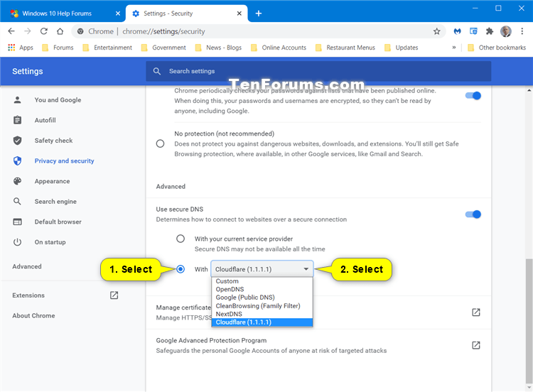
Task: Switch to the Windows 10 Help Forums tab
Action: 56,13
